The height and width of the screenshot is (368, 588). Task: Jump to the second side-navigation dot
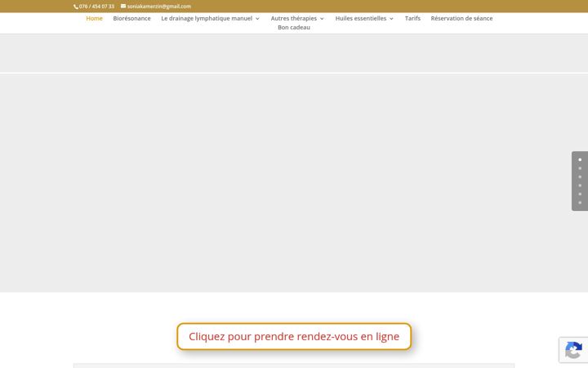tap(580, 168)
